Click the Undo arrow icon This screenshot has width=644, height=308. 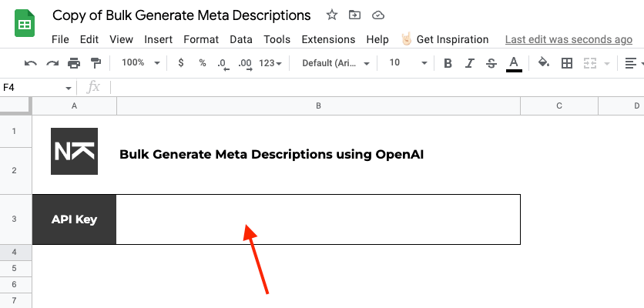[x=31, y=63]
